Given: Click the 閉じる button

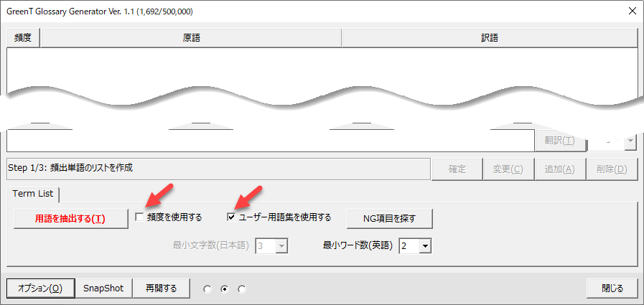Looking at the screenshot, I should [x=612, y=288].
